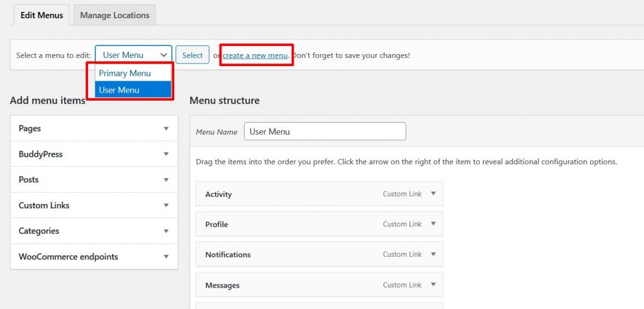Expand the Categories panel arrow

(166, 231)
